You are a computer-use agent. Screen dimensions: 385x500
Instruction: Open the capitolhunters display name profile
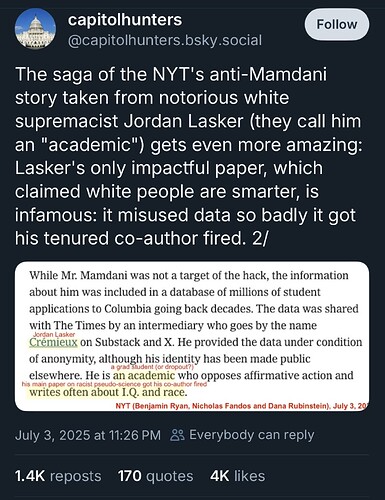[125, 20]
